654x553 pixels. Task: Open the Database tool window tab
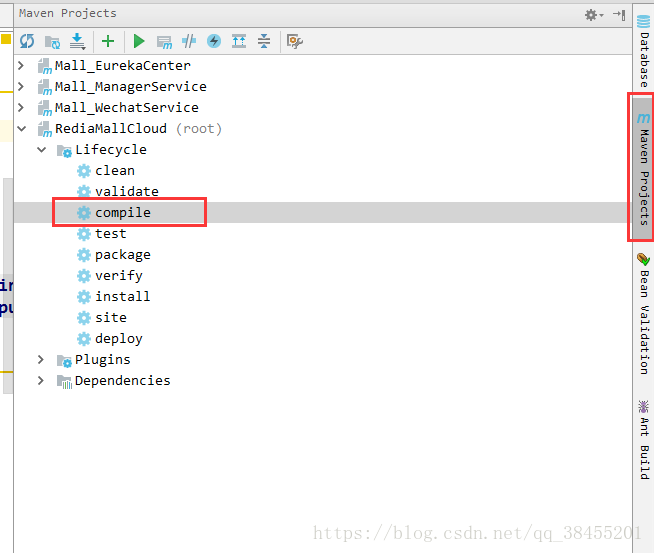(644, 50)
